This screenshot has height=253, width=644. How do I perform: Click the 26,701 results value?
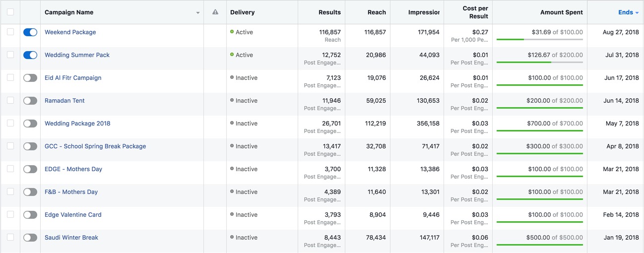(x=331, y=124)
